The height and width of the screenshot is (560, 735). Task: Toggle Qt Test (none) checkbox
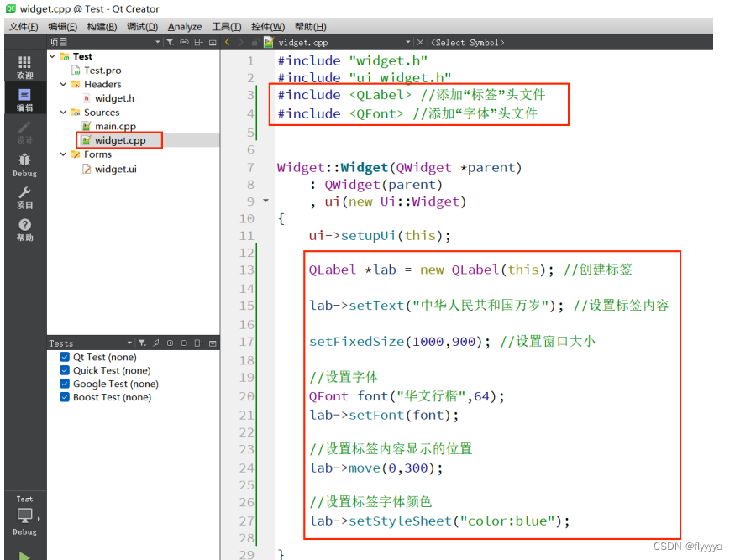[x=65, y=357]
